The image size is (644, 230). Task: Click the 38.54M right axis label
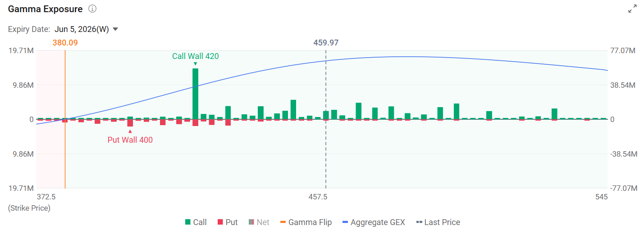click(x=623, y=85)
